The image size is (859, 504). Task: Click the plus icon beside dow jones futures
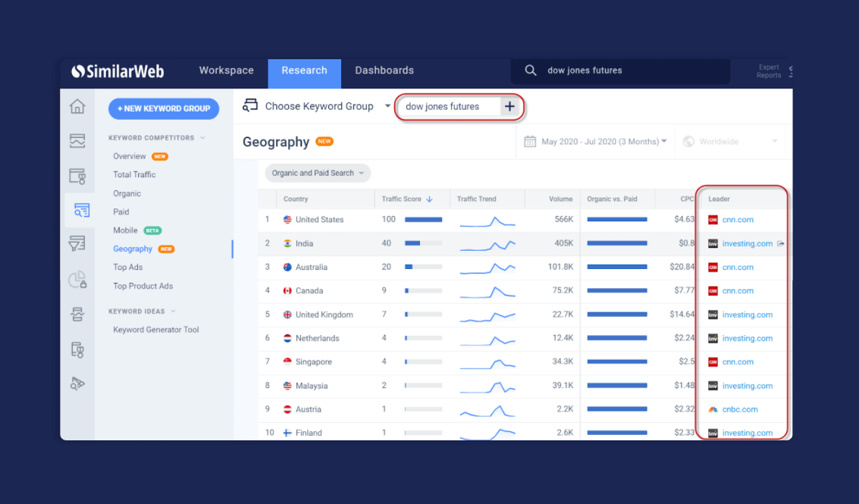click(x=509, y=107)
